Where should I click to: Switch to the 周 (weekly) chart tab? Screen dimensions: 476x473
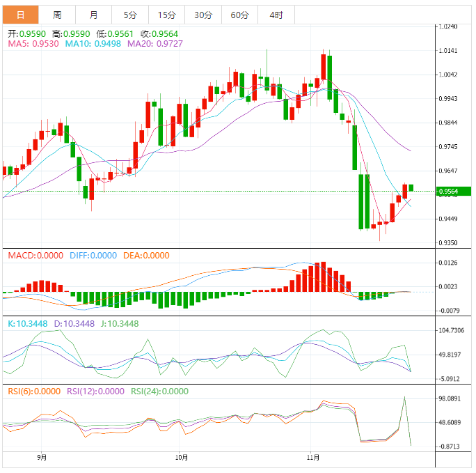pos(57,15)
